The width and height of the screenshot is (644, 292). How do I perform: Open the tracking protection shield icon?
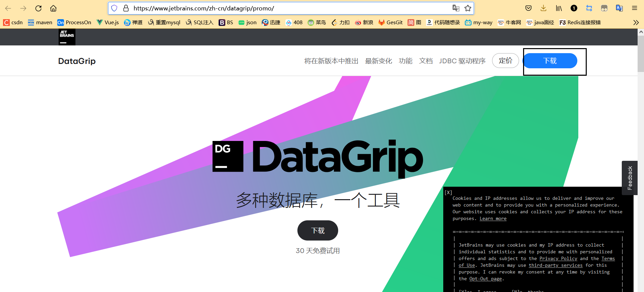tap(114, 8)
